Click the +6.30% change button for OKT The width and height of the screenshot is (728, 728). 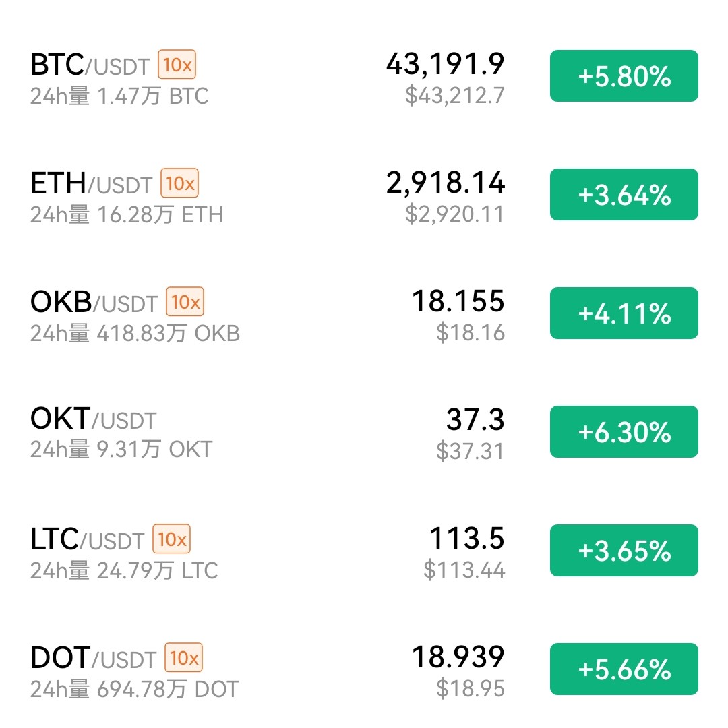click(x=624, y=432)
